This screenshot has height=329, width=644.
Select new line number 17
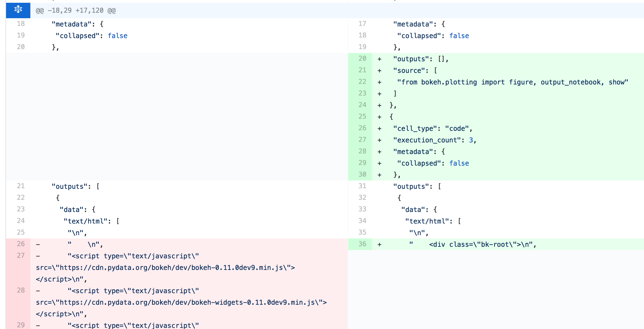[x=362, y=24]
